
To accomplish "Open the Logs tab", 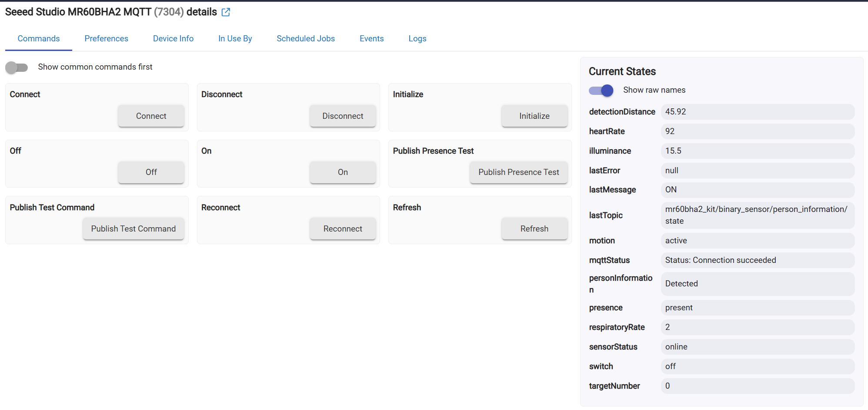I will coord(417,39).
